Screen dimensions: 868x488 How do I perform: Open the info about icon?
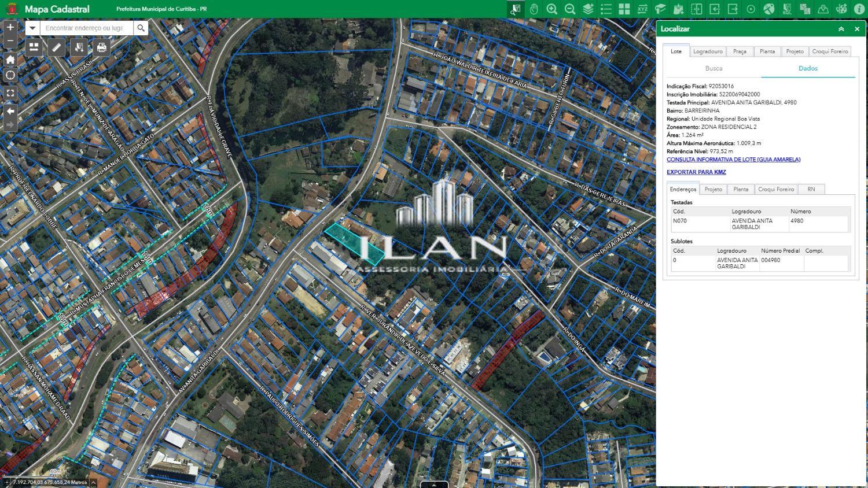pyautogui.click(x=859, y=9)
